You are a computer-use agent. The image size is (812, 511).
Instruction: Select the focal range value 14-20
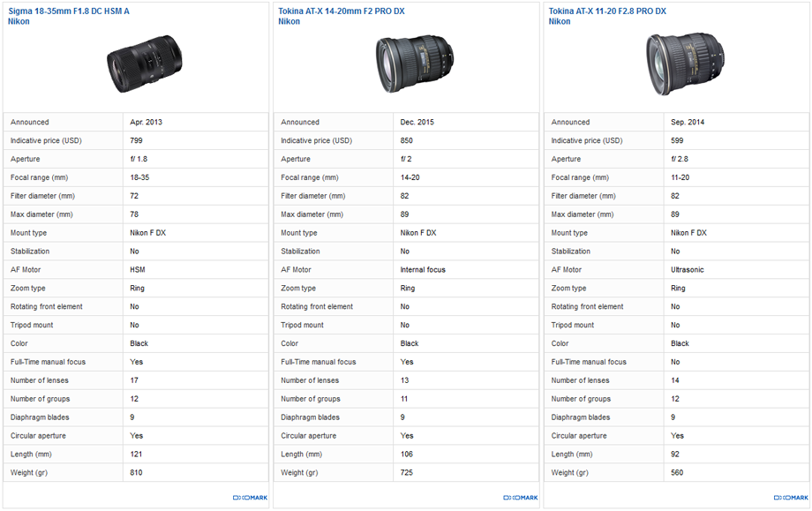(x=410, y=178)
